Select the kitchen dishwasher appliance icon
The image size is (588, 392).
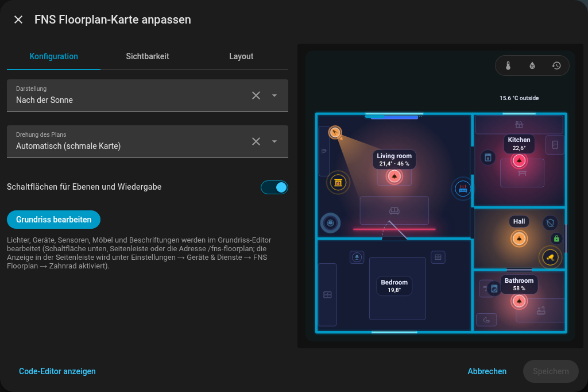pos(488,157)
